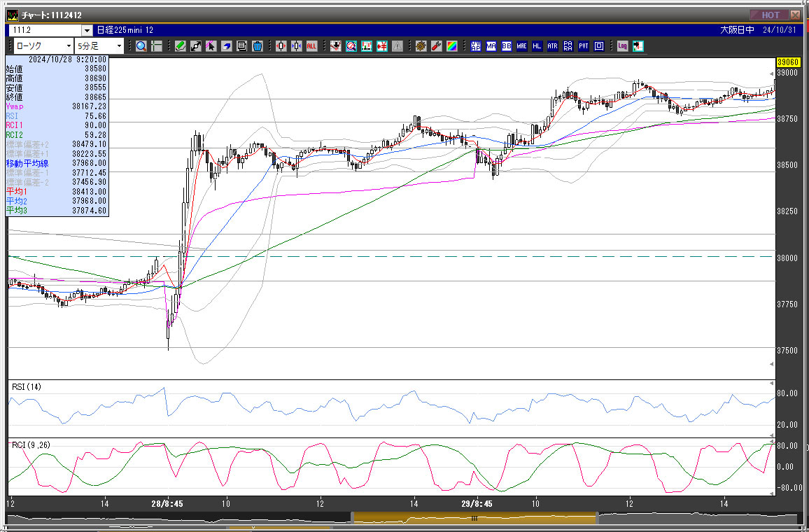Click the 2024/10/28 9:20:00 timestamp
This screenshot has height=532, width=809.
pyautogui.click(x=67, y=59)
